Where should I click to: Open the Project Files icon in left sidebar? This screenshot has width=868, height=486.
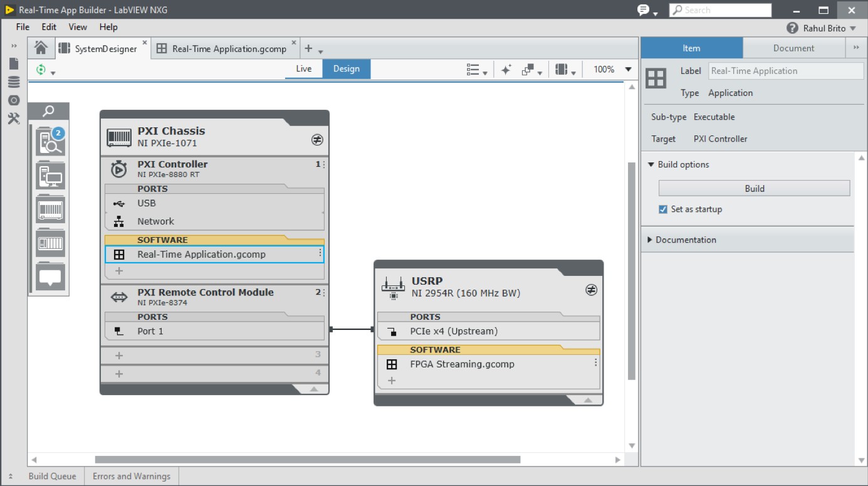(x=14, y=64)
